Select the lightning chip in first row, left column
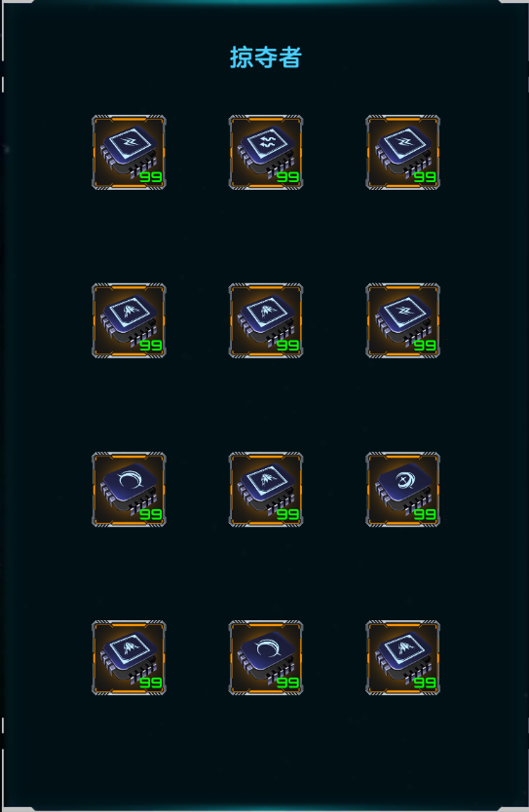Screen dimensions: 529x812 129,152
